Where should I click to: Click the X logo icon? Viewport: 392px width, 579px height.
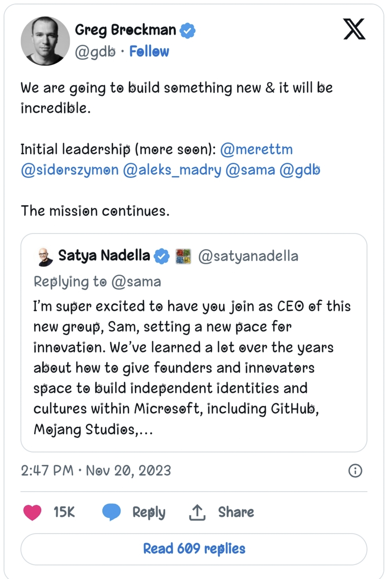(354, 29)
